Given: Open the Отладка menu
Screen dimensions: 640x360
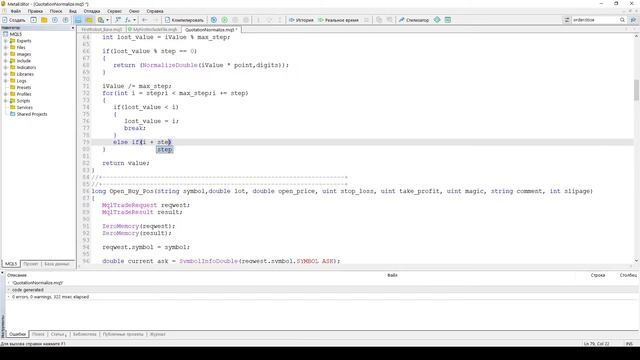Looking at the screenshot, I should click(92, 11).
